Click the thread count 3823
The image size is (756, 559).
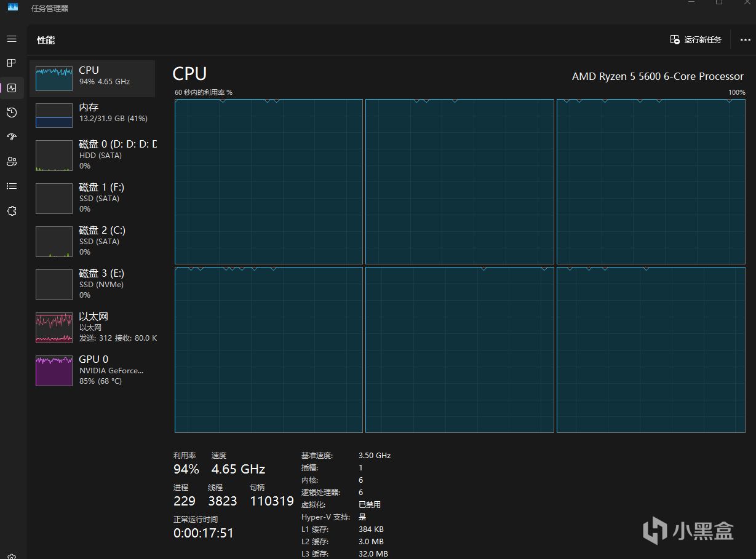coord(223,501)
